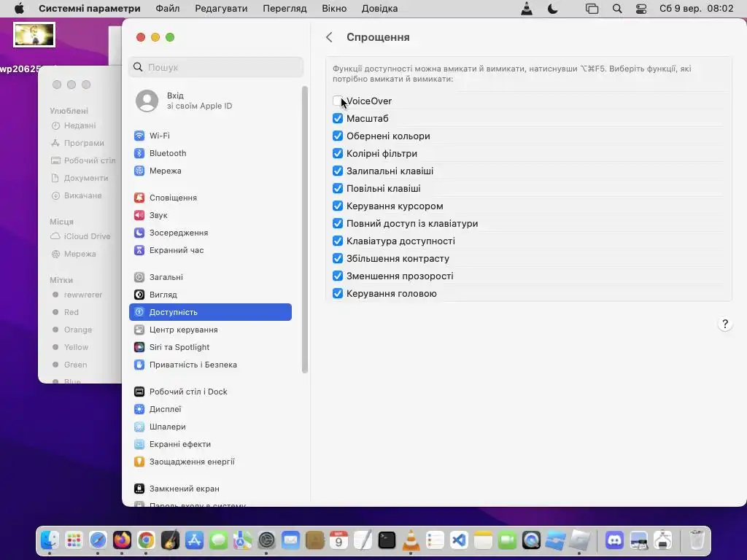Open Сповіщення notifications settings
The width and height of the screenshot is (747, 560).
coord(210,198)
